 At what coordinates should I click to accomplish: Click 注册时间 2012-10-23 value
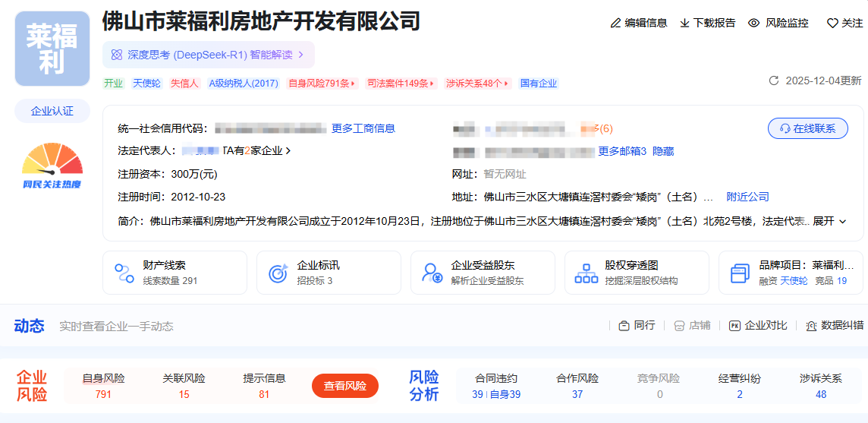pos(198,197)
